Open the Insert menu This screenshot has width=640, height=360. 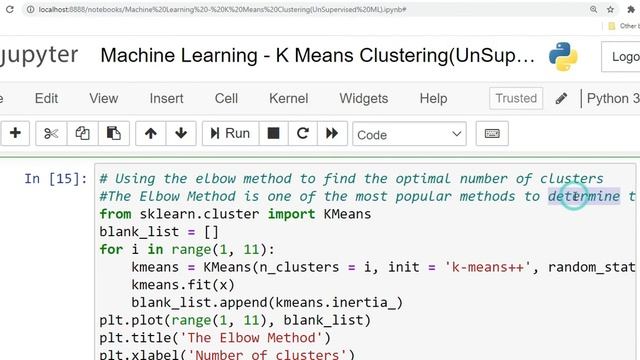[167, 98]
